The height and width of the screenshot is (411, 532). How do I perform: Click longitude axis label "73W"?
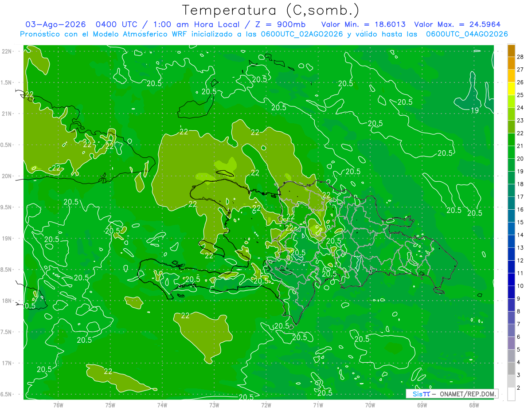coord(214,405)
